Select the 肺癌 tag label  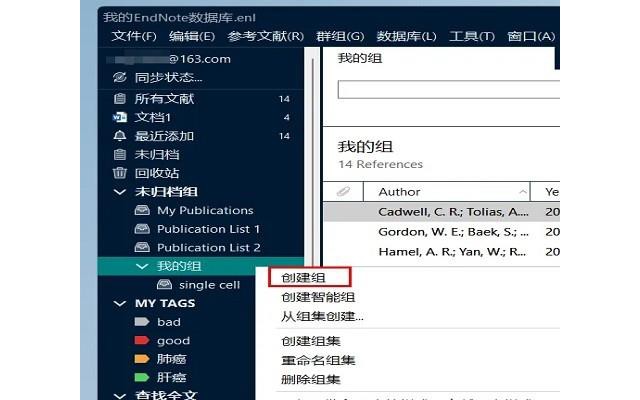coord(171,359)
